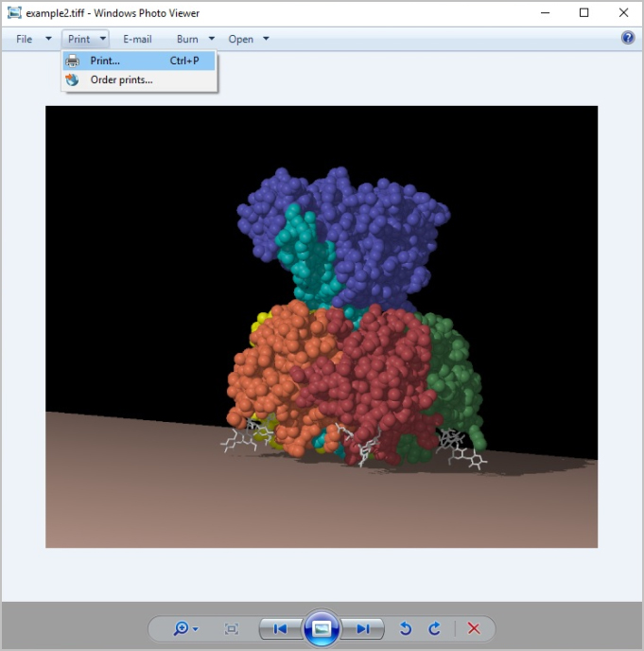Open Help with blue question mark
The image size is (644, 651).
628,39
